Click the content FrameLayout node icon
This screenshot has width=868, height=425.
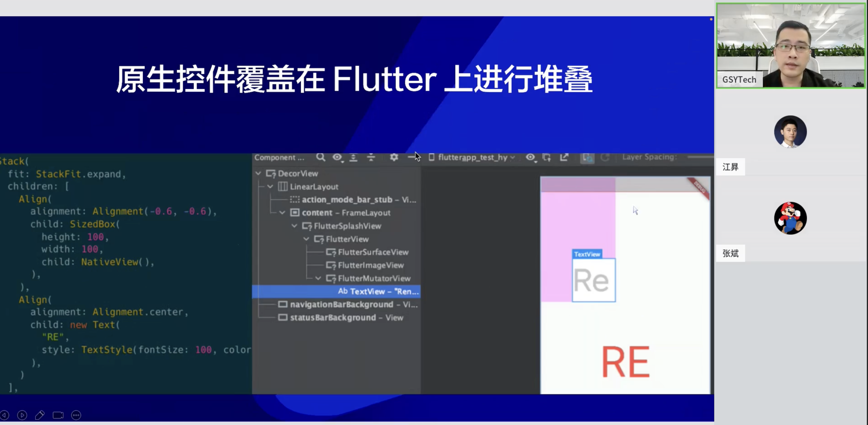click(x=295, y=213)
